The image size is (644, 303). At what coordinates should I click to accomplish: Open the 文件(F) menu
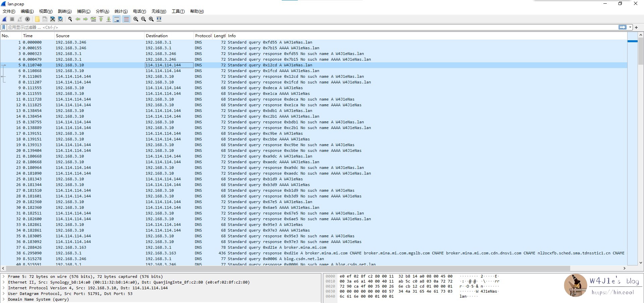(9, 11)
